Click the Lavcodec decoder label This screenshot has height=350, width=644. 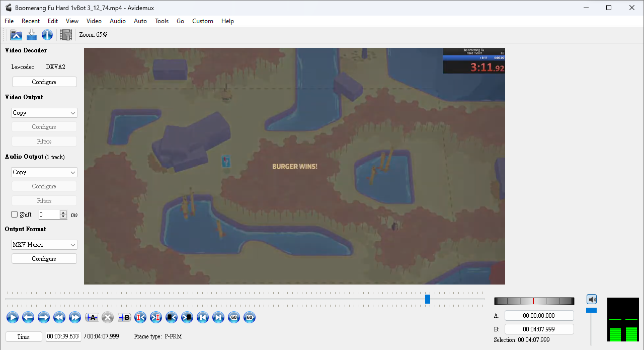click(x=23, y=67)
